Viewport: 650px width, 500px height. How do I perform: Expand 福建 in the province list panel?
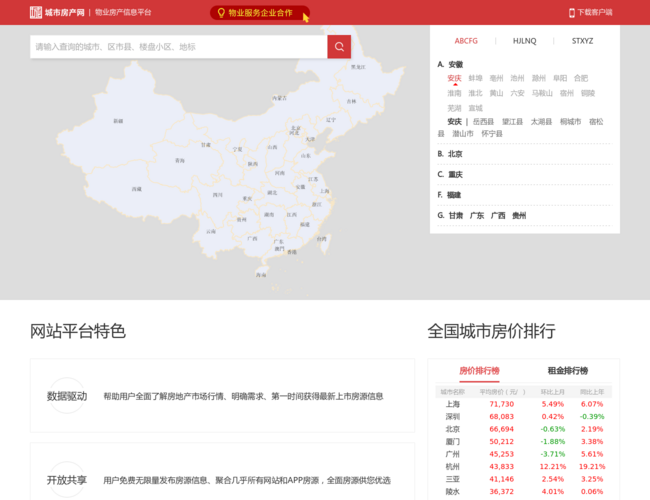(x=454, y=195)
